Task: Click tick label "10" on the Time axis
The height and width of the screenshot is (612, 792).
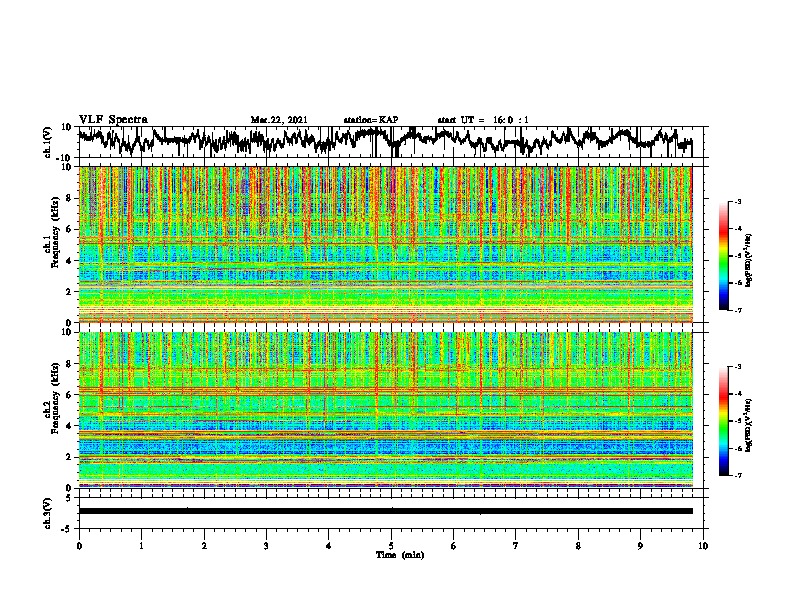Action: [703, 546]
